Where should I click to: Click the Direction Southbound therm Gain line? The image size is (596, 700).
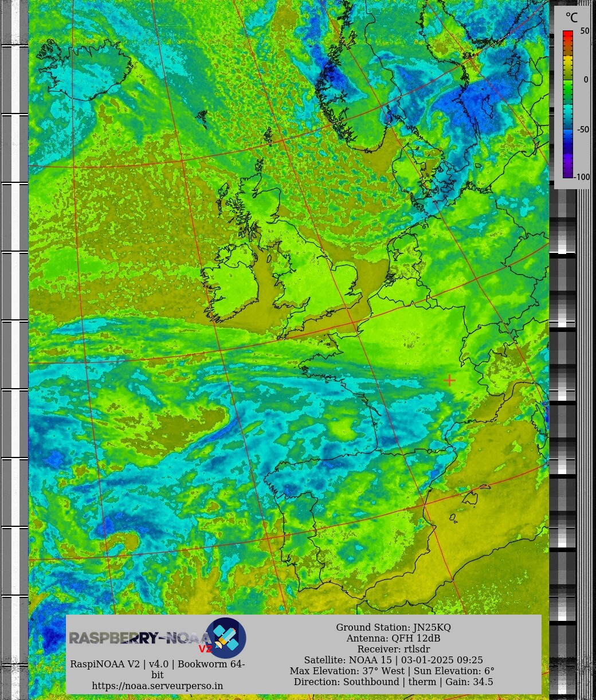(393, 682)
